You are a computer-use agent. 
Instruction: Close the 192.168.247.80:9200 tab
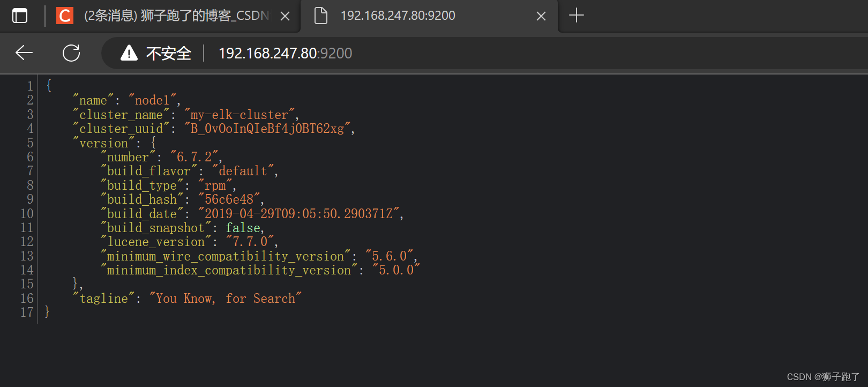pyautogui.click(x=541, y=16)
